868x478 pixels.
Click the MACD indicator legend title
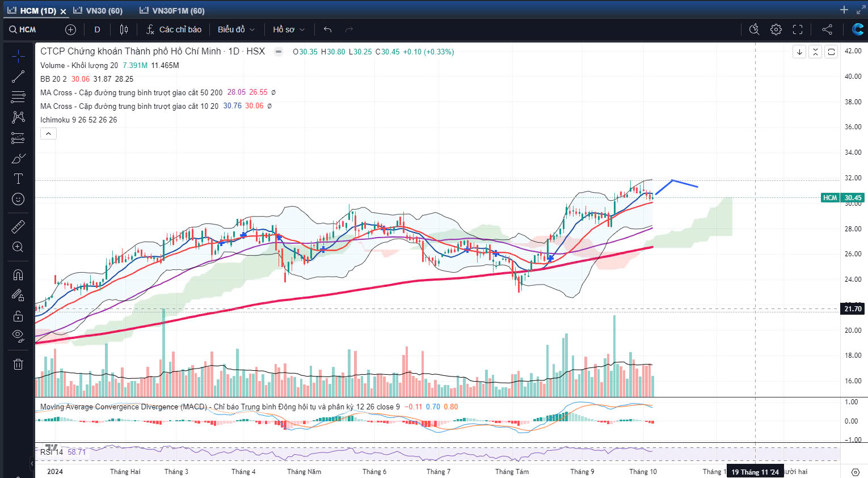220,407
